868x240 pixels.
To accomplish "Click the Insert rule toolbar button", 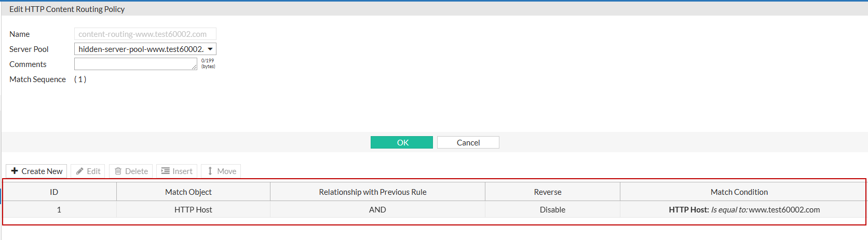I will pos(177,171).
